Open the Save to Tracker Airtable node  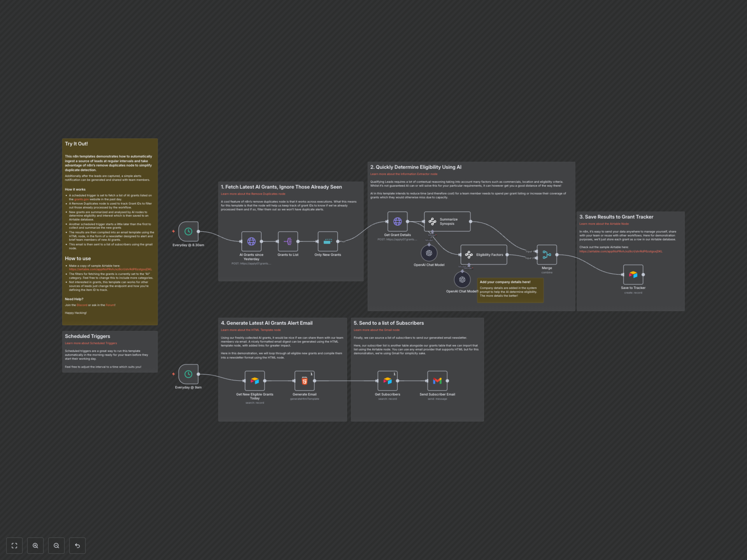[x=633, y=275]
